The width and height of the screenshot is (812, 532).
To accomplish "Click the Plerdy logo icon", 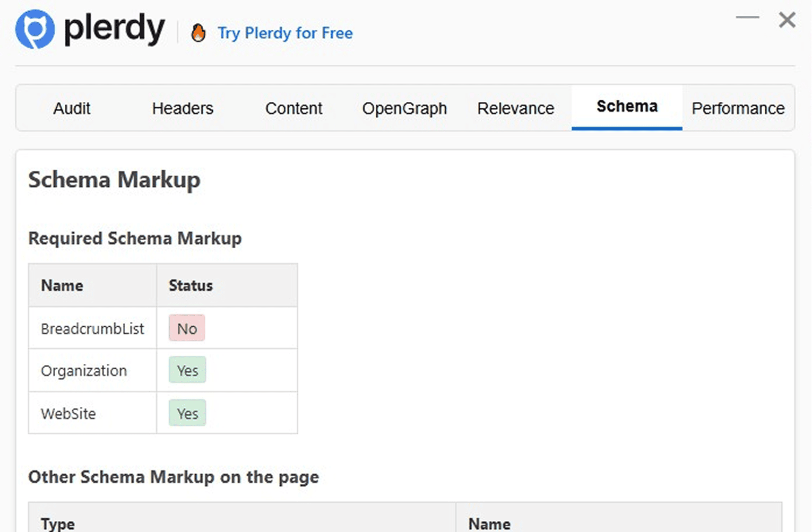I will [x=35, y=30].
